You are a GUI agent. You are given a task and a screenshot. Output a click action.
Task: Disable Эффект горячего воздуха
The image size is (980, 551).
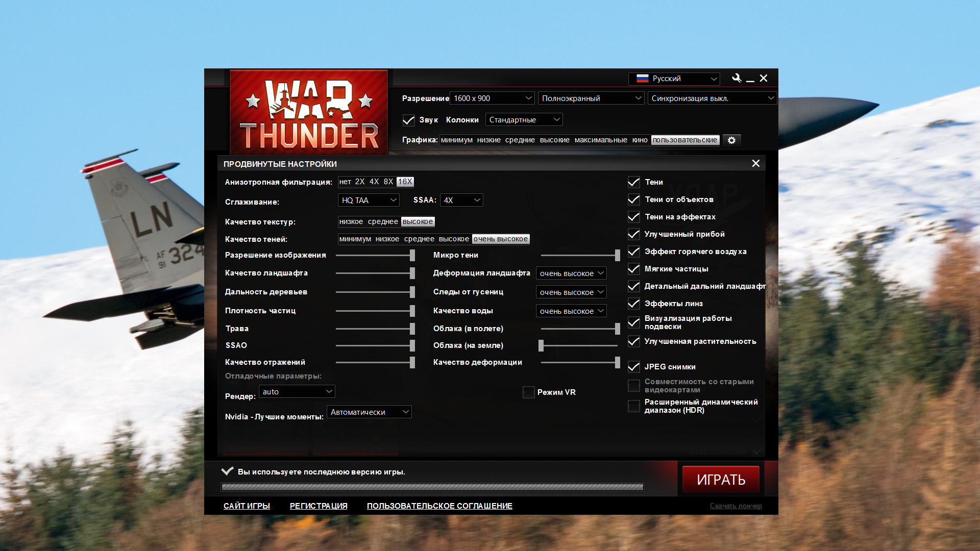pos(633,252)
